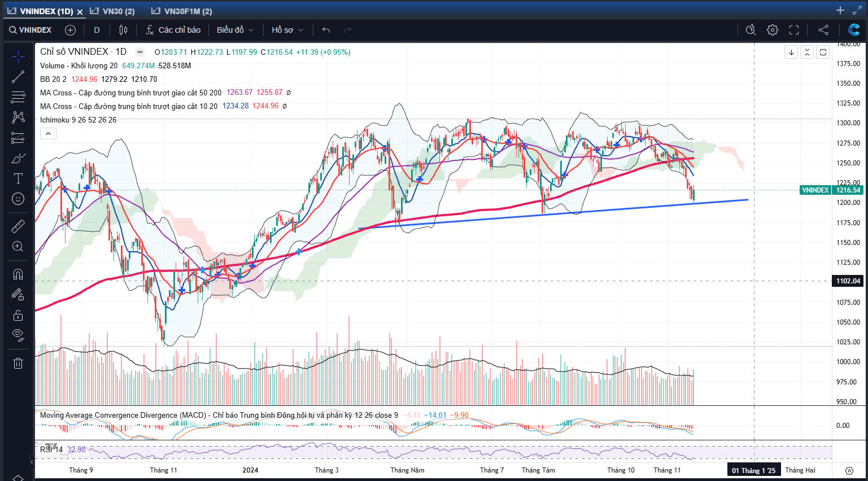Expand the Biểu đồ dropdown
This screenshot has height=481, width=868.
click(x=235, y=30)
